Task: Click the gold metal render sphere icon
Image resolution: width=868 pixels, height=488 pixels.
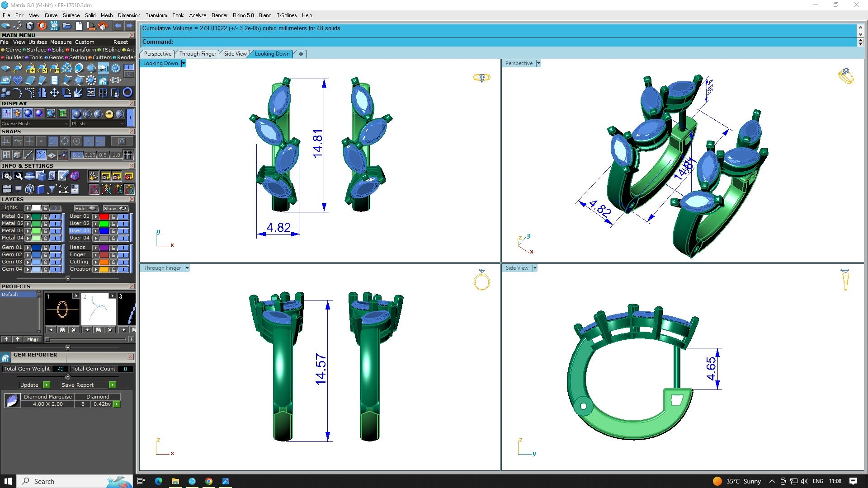Action: click(x=108, y=113)
